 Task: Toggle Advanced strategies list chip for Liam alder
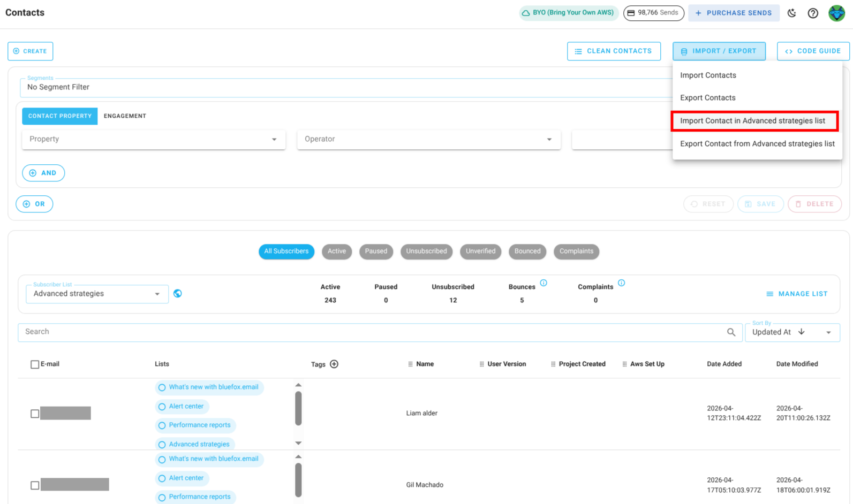click(194, 444)
